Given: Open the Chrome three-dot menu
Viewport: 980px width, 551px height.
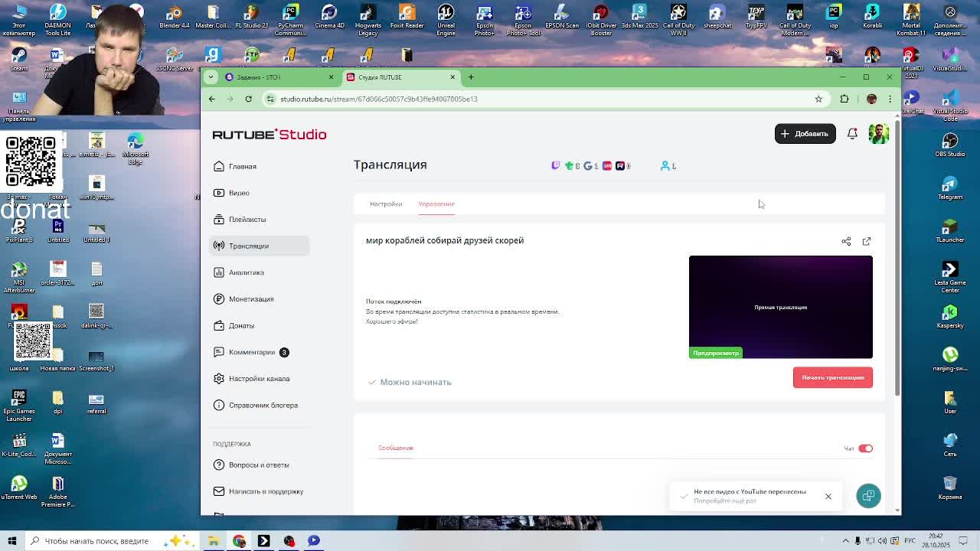Looking at the screenshot, I should click(890, 99).
